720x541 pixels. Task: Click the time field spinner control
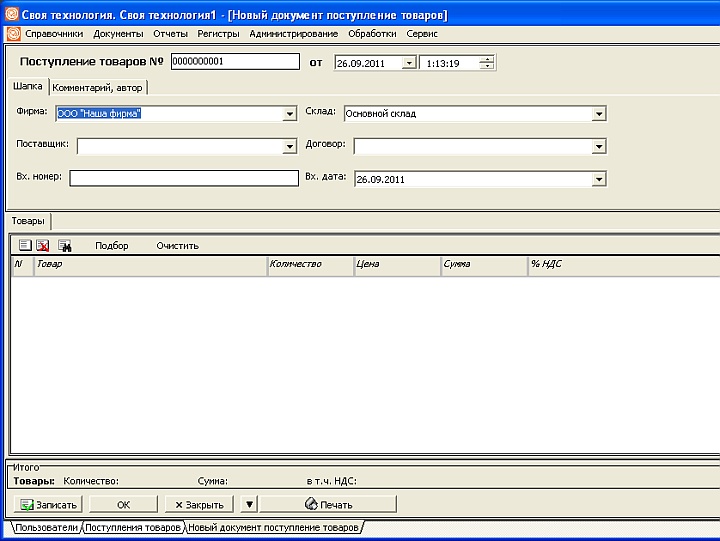[487, 62]
